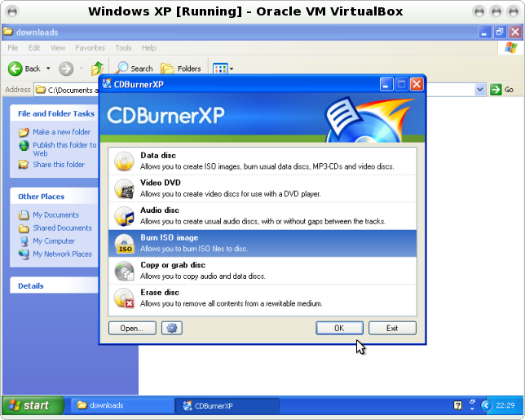This screenshot has width=525, height=420.
Task: Click the My Network Places icon
Action: pyautogui.click(x=24, y=254)
